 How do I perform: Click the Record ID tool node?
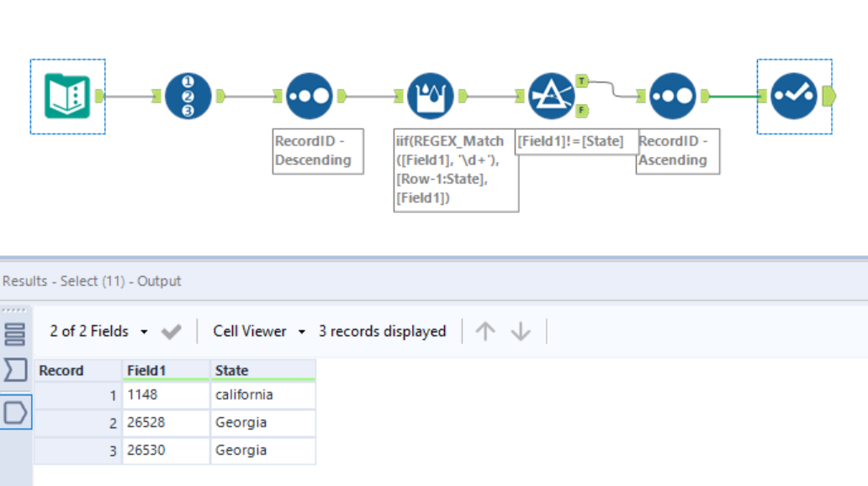[x=188, y=97]
